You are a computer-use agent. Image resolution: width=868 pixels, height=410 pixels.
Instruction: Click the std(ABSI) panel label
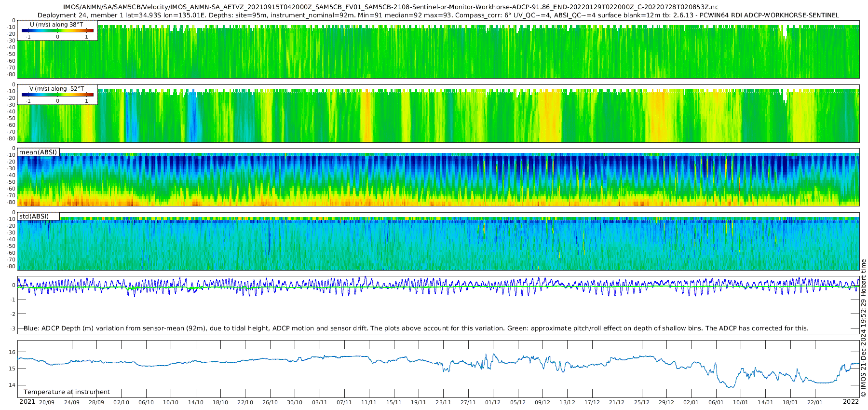click(34, 217)
